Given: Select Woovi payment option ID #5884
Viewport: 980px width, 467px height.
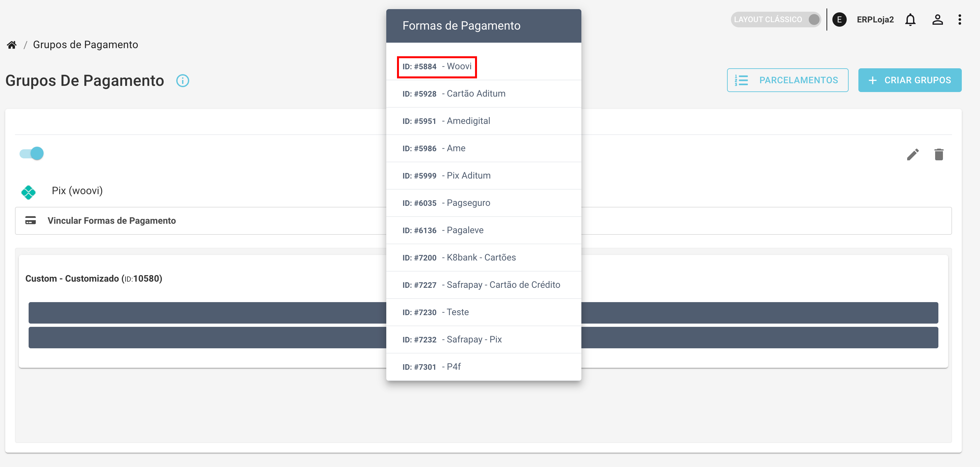Looking at the screenshot, I should 437,67.
